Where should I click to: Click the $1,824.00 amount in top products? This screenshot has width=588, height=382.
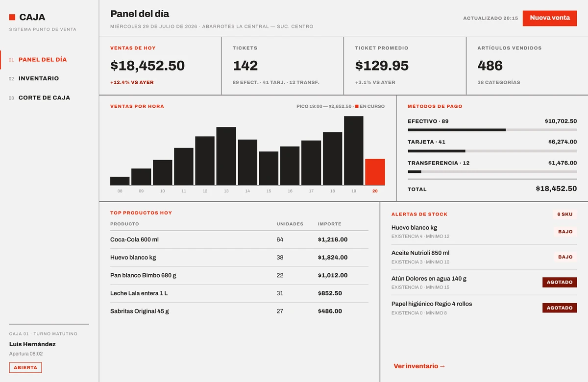(x=333, y=258)
